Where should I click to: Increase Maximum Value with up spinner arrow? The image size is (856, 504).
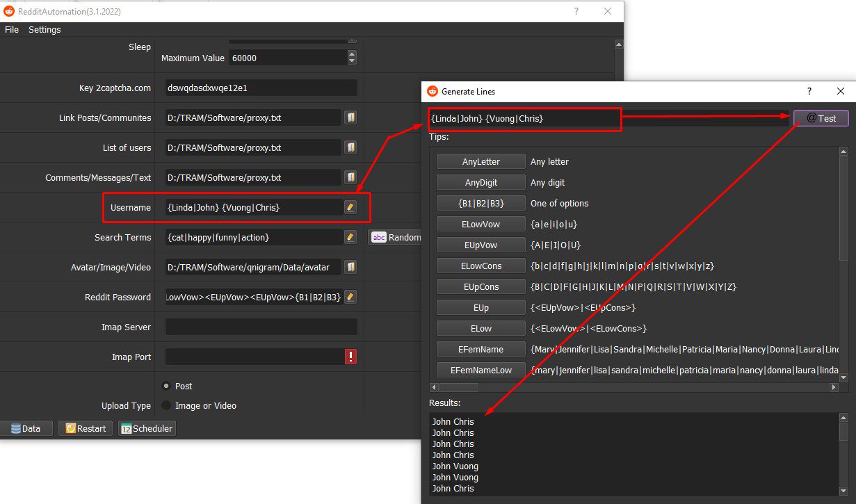[x=352, y=54]
